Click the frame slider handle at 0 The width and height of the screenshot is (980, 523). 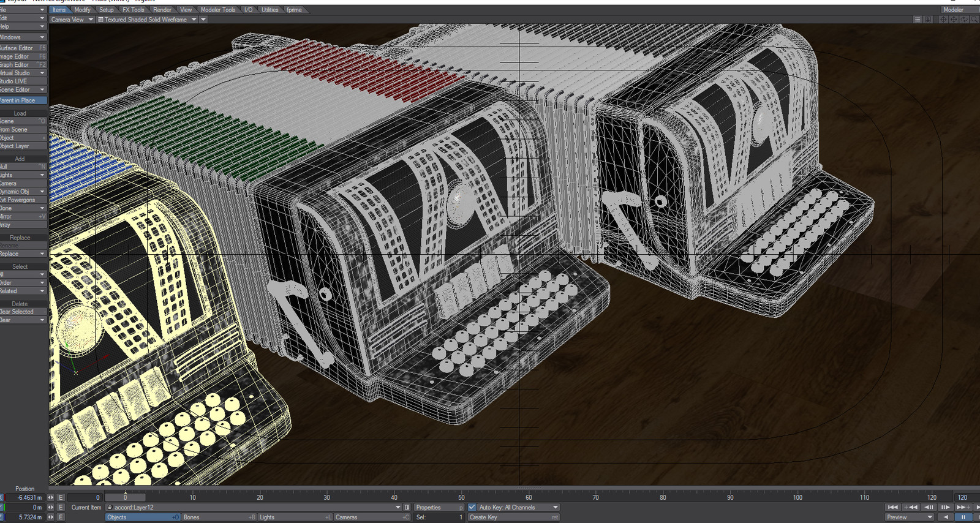pos(125,497)
